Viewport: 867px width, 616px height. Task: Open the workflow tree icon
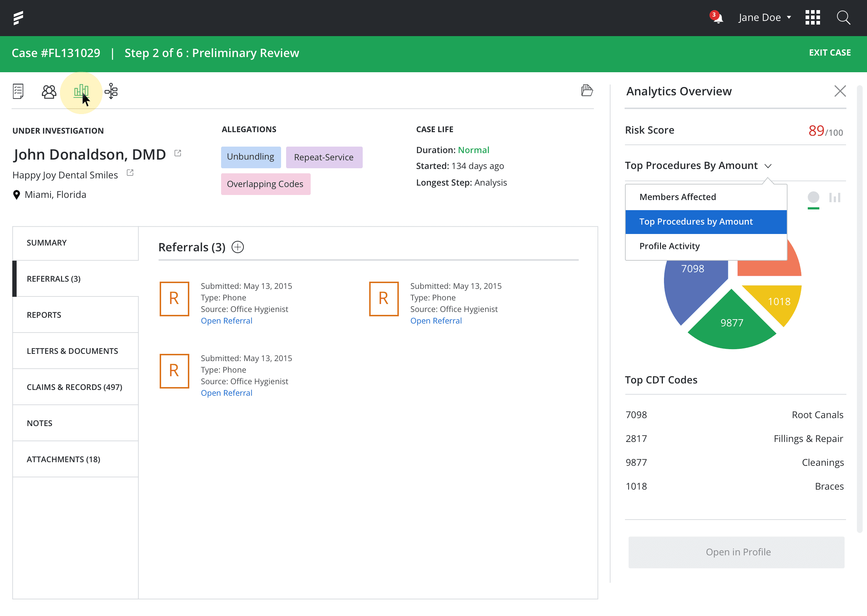(111, 91)
